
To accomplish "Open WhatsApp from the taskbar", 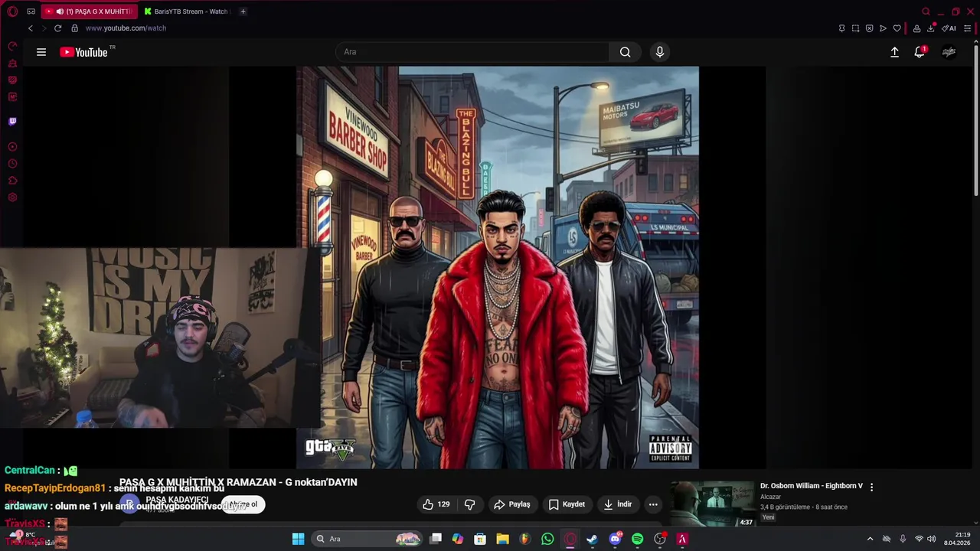I will tap(547, 539).
